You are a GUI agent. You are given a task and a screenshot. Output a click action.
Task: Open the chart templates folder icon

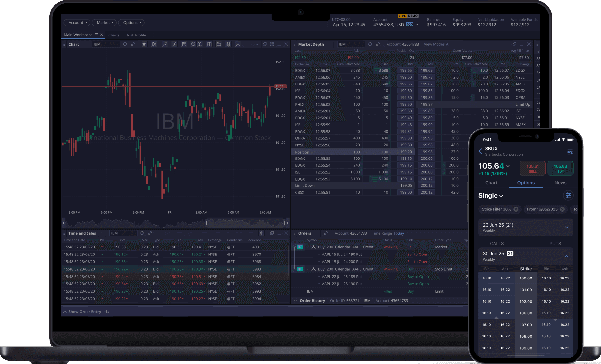[219, 44]
